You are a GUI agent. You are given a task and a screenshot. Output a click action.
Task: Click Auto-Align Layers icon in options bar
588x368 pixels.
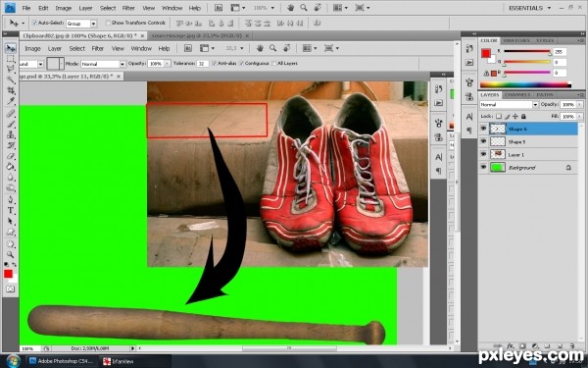(318, 23)
